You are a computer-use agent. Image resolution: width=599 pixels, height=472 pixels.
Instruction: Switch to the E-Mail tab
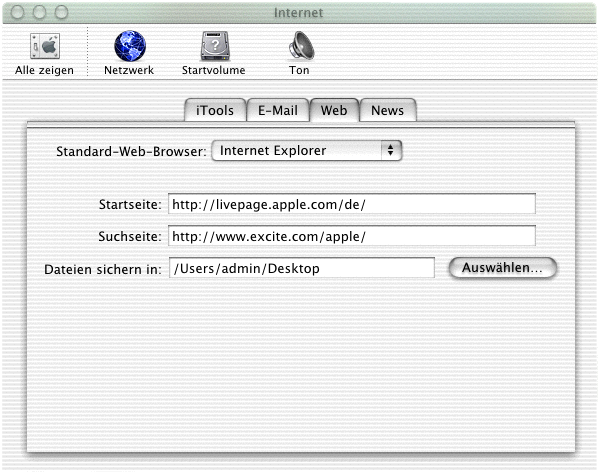click(278, 110)
